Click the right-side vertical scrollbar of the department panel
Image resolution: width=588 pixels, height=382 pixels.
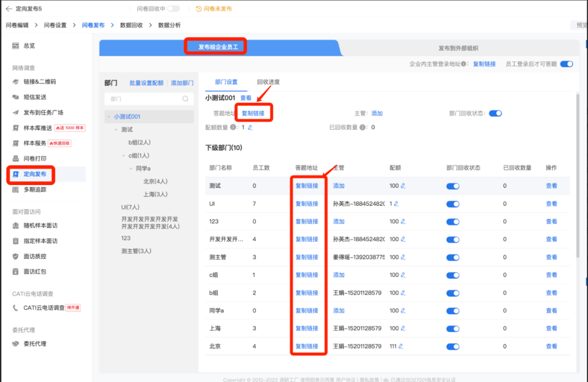click(x=578, y=176)
